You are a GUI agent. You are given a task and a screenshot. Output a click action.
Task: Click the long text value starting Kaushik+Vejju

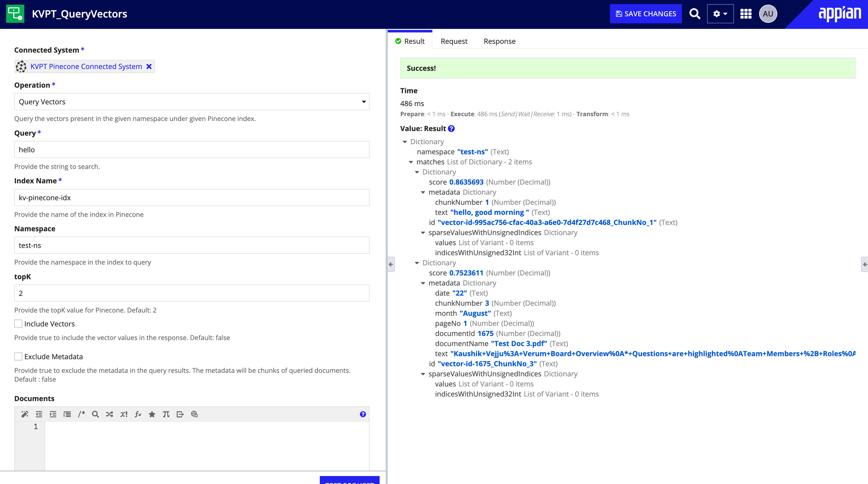(x=653, y=354)
